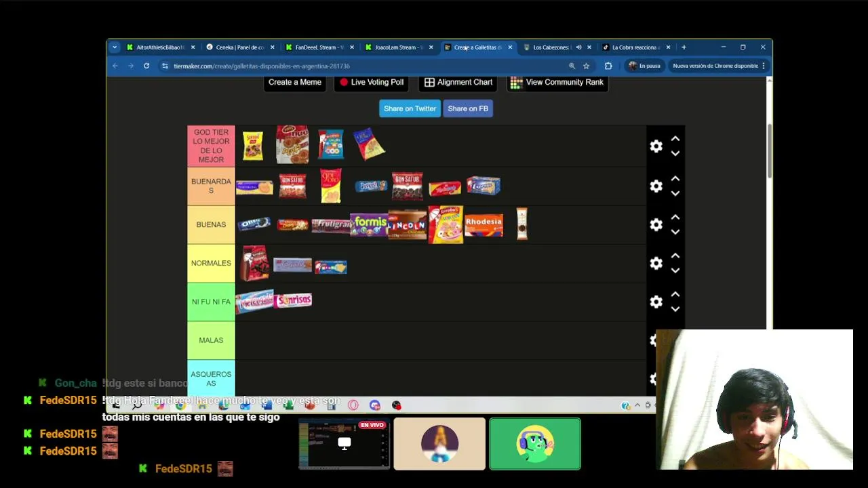The height and width of the screenshot is (488, 868).
Task: Move BUENARDAS row up with arrow
Action: 675,178
